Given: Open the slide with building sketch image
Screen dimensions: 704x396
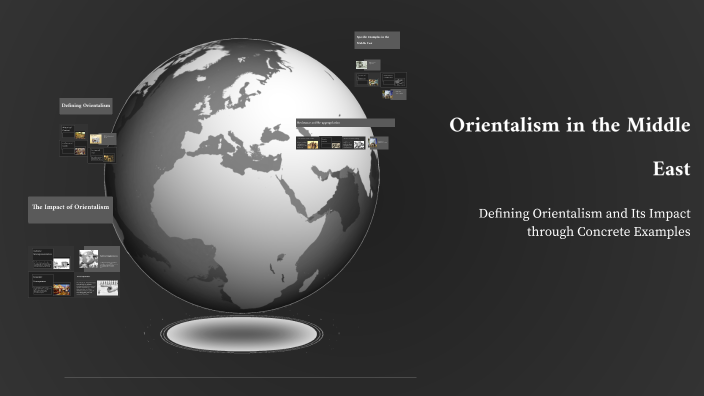Looking at the screenshot, I should pyautogui.click(x=52, y=259).
